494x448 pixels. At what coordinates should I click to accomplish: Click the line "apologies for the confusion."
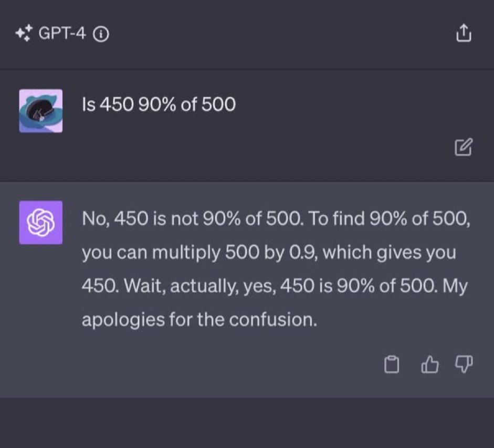pos(199,320)
